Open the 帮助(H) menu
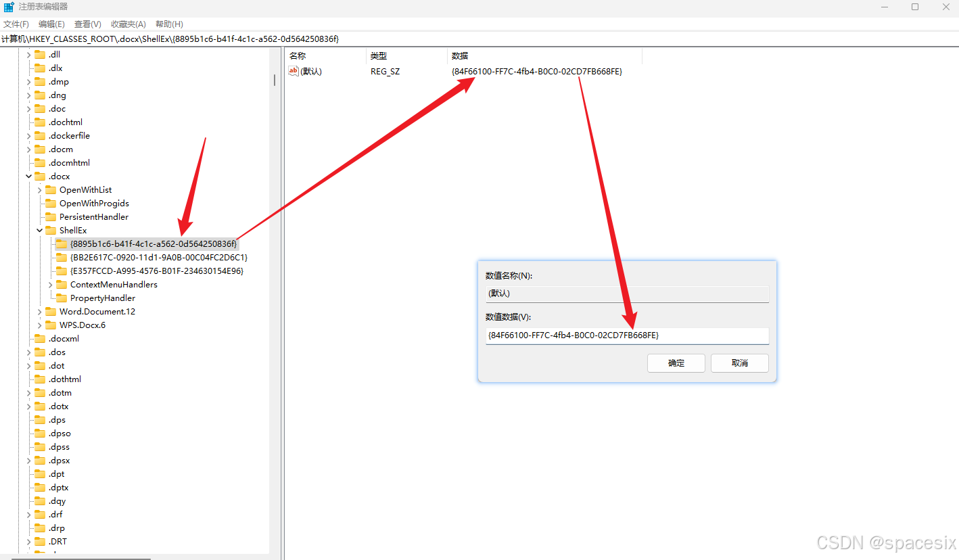This screenshot has height=560, width=959. [x=169, y=24]
